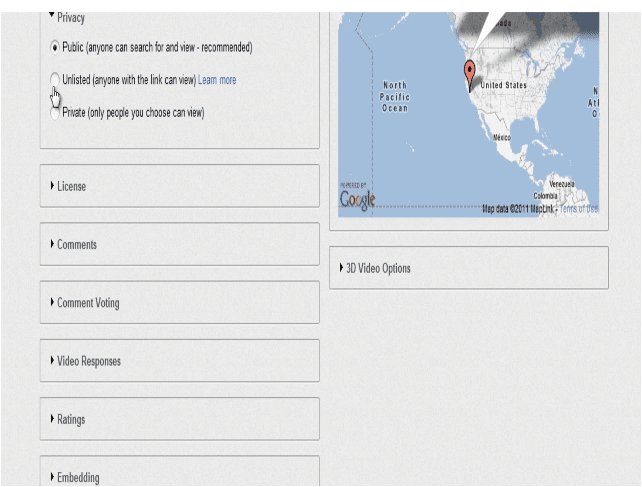Open the map Terms of Use link

click(x=579, y=209)
